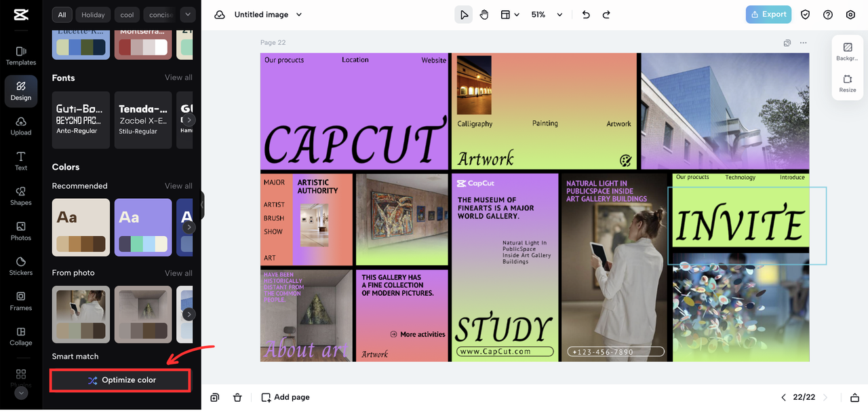Screen dimensions: 868x416
Task: Go to the previous page arrow
Action: (x=784, y=398)
